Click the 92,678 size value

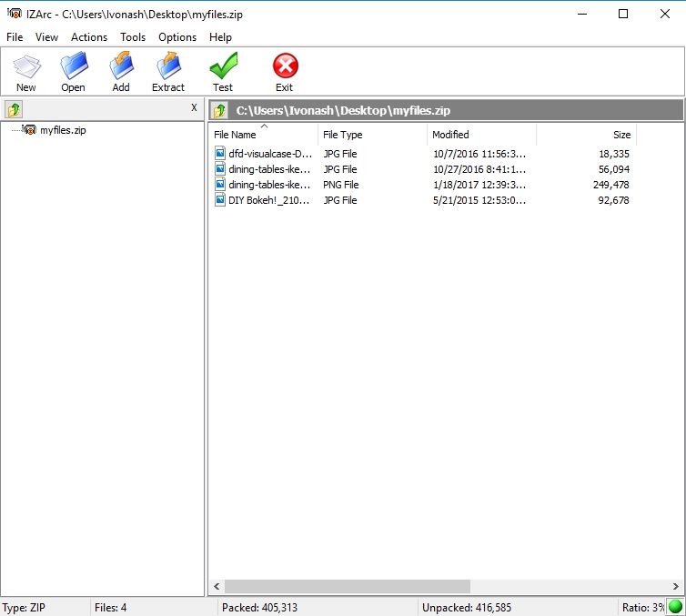pos(614,200)
